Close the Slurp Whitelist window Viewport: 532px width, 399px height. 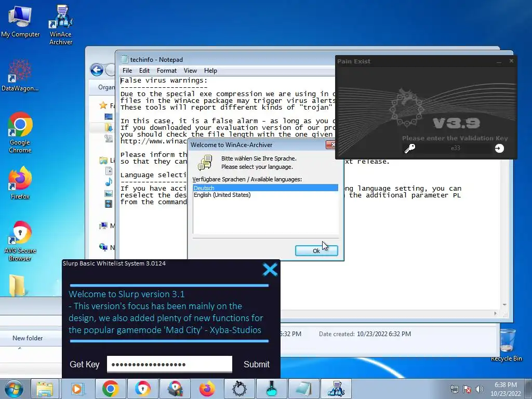[270, 270]
